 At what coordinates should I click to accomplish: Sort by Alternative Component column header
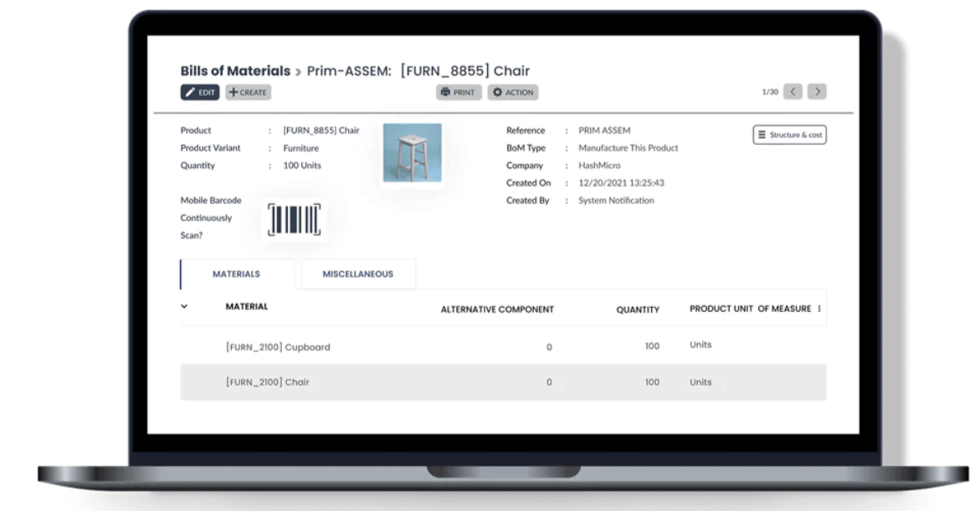click(497, 309)
